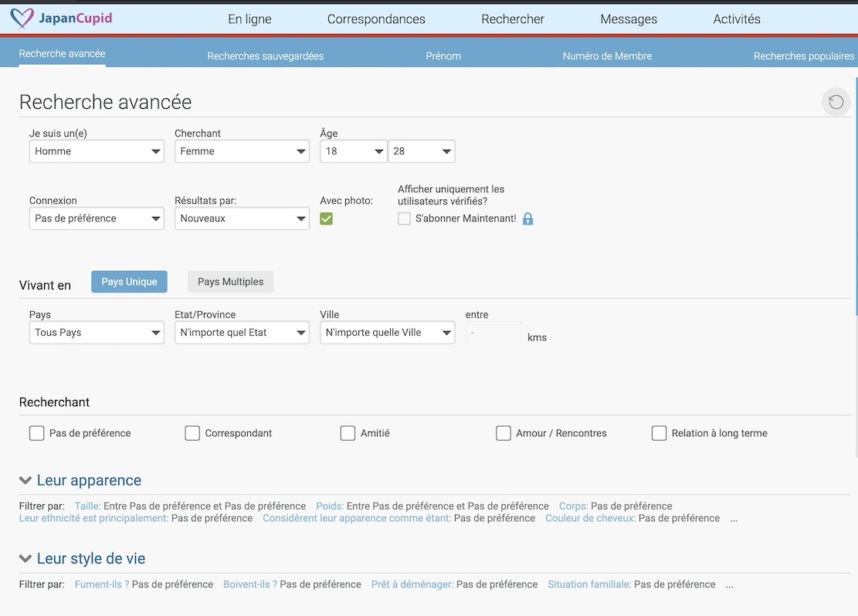The width and height of the screenshot is (858, 616).
Task: Click the page vertical scrollbar
Action: click(x=855, y=193)
